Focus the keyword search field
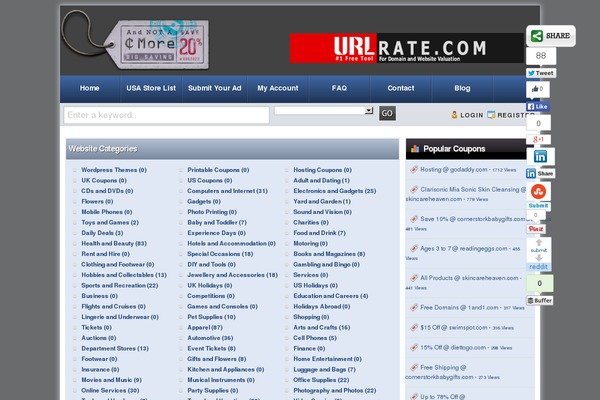600x400 pixels. 166,115
